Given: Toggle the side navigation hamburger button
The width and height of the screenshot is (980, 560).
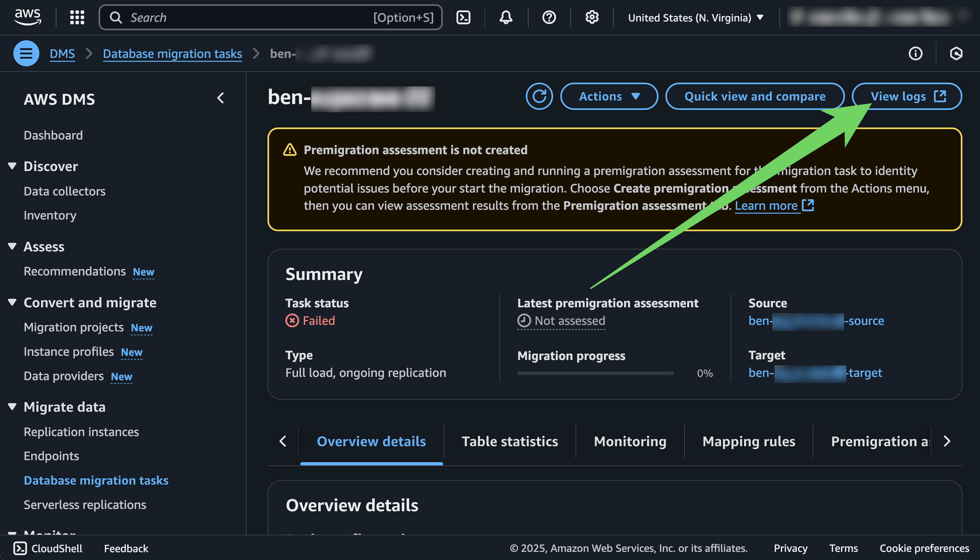Looking at the screenshot, I should pos(26,53).
